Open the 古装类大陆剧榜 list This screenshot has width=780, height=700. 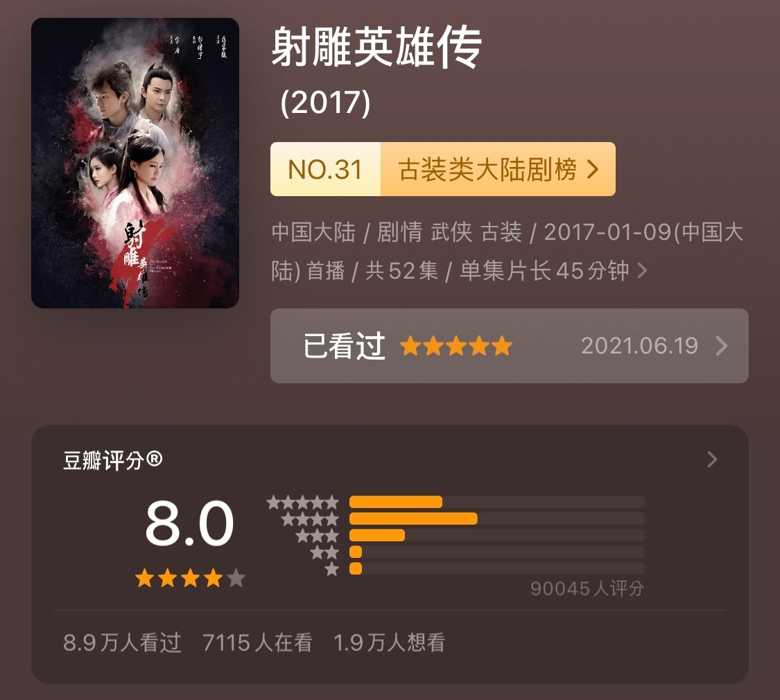(487, 169)
